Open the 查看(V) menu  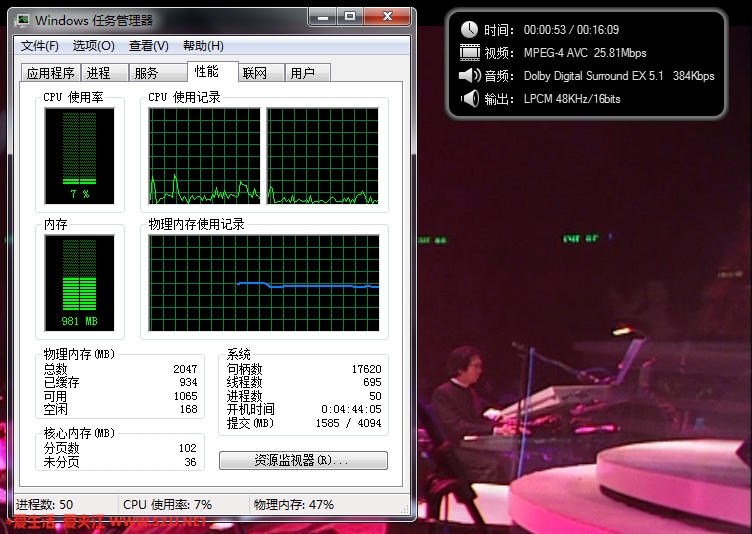click(149, 46)
